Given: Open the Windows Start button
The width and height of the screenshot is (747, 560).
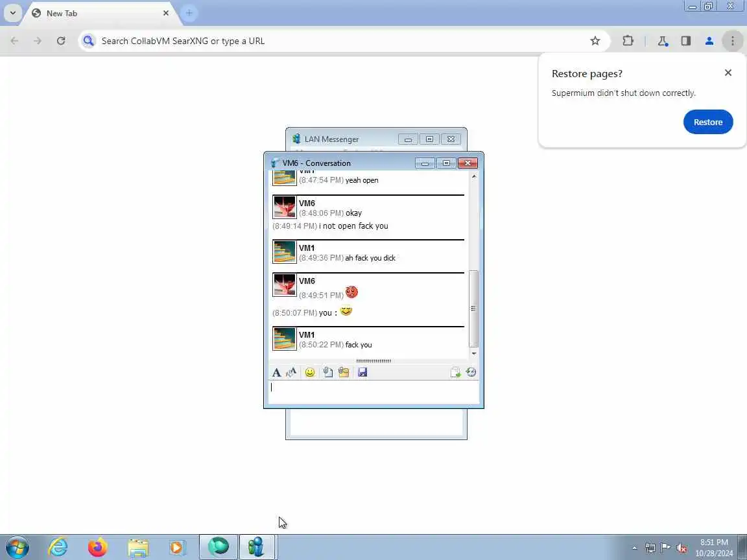Looking at the screenshot, I should [x=18, y=548].
